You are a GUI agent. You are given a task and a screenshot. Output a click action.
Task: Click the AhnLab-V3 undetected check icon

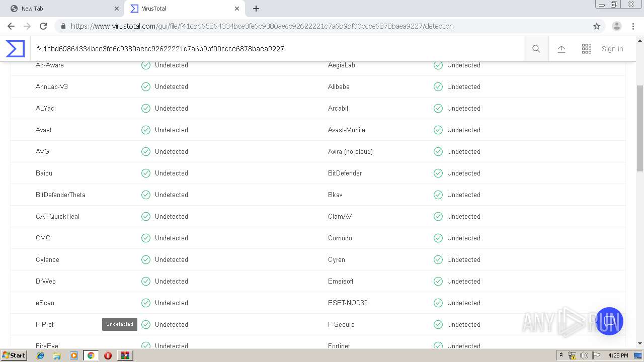pos(146,86)
